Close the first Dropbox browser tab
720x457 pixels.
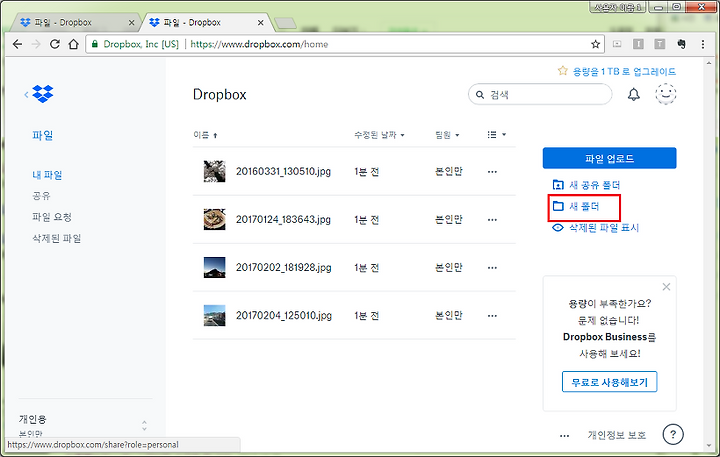click(131, 23)
